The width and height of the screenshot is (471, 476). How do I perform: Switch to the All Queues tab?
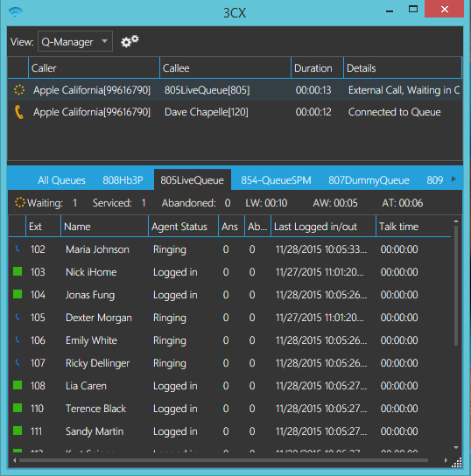61,180
